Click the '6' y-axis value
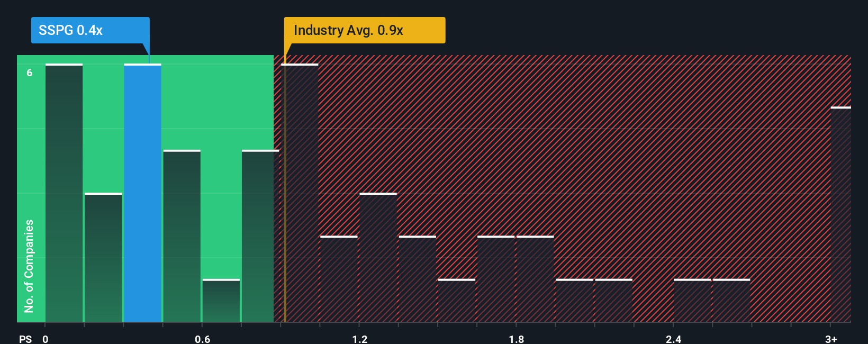 point(30,73)
